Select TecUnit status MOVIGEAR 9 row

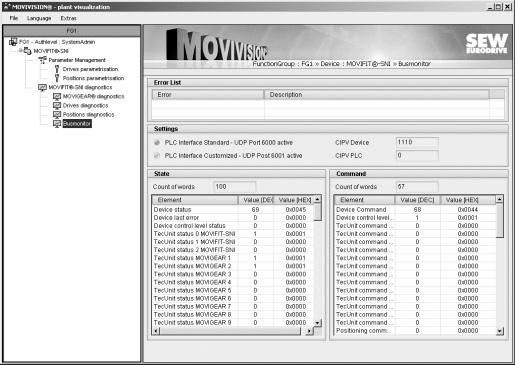point(233,323)
